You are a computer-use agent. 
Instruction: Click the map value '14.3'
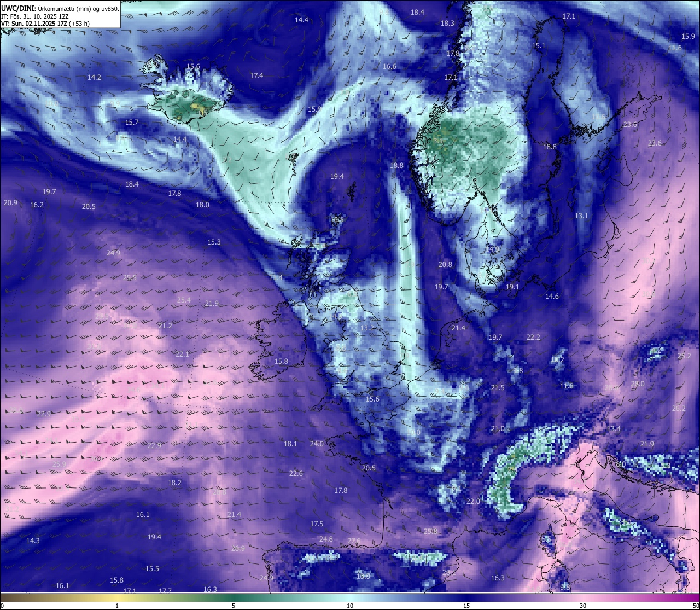[33, 541]
